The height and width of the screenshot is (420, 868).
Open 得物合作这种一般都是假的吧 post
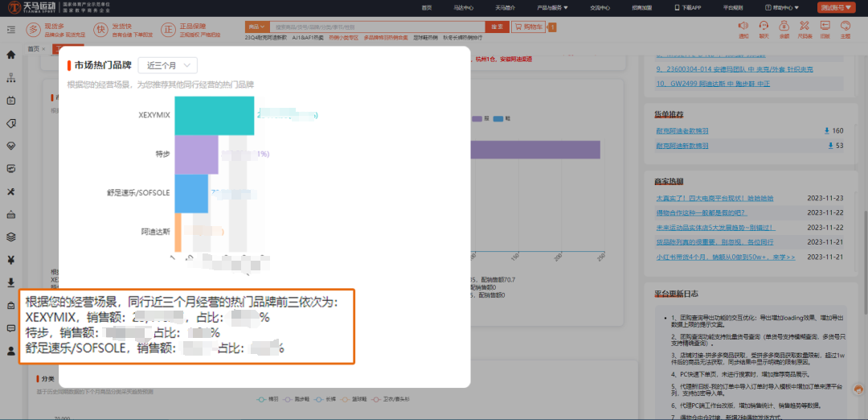click(702, 212)
